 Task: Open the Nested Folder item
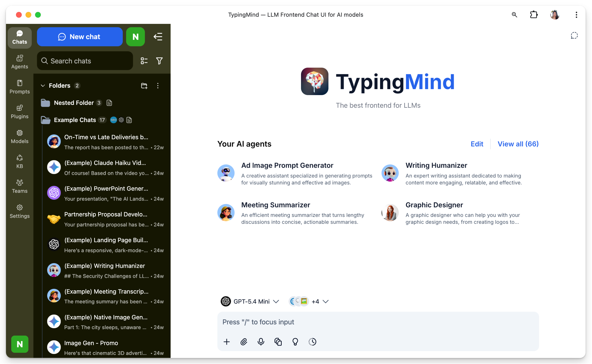pos(74,103)
